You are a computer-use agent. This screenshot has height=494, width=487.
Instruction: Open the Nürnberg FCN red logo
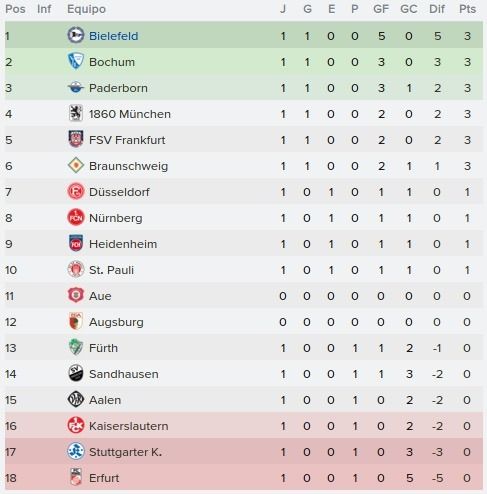coord(76,217)
